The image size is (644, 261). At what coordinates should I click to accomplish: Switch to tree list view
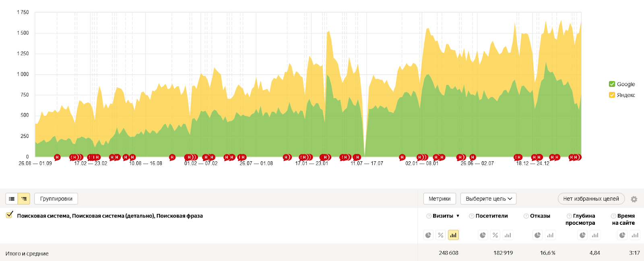tap(24, 199)
